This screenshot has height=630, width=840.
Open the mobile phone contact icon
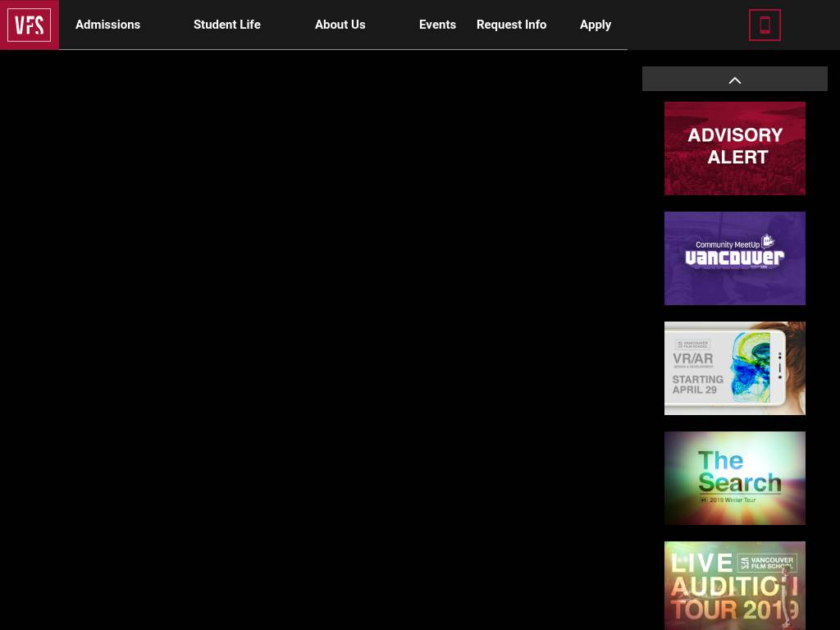point(765,25)
